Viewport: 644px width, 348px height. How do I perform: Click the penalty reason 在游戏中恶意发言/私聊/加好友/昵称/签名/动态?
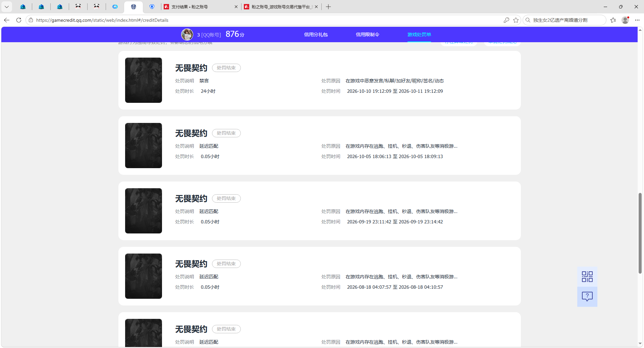click(x=395, y=81)
